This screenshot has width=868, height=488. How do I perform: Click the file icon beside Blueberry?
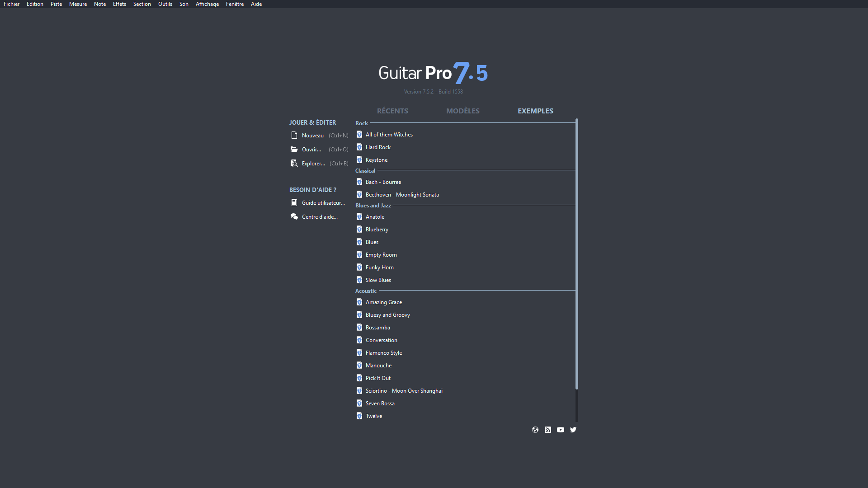tap(359, 229)
